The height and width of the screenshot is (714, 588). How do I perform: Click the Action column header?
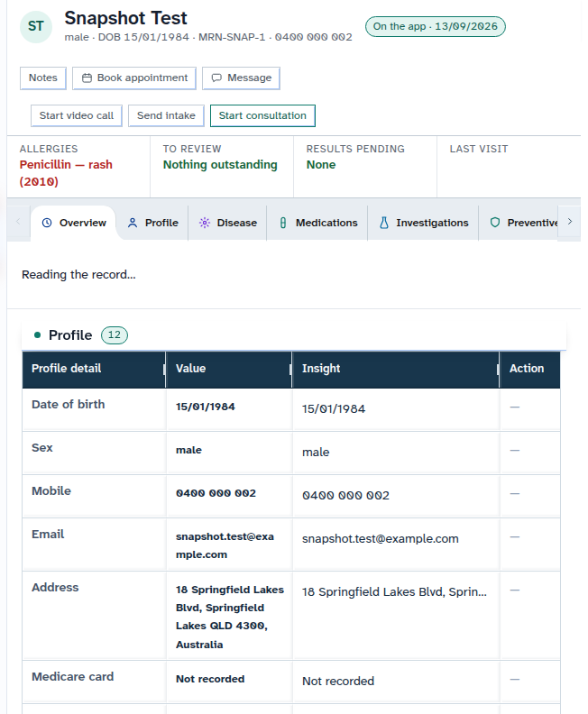click(x=530, y=369)
